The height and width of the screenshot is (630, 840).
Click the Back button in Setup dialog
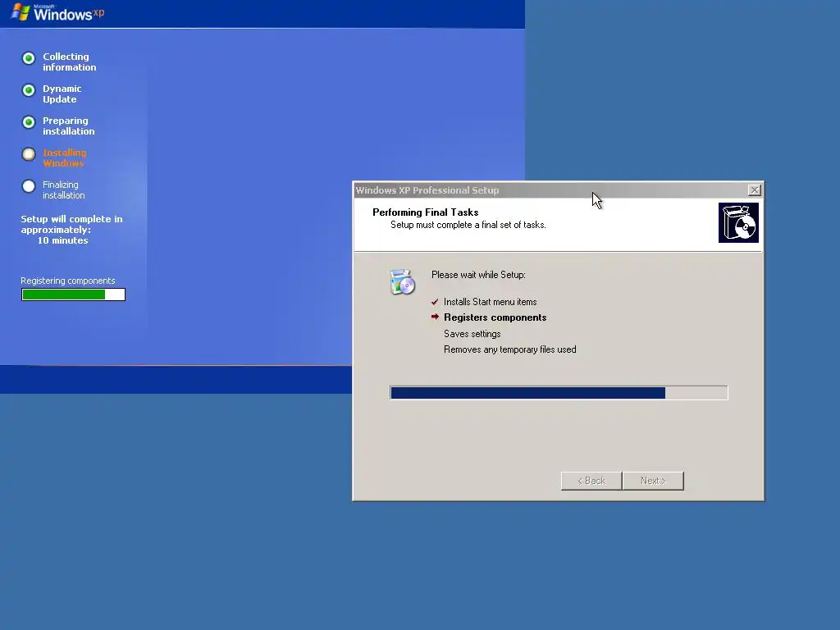tap(591, 481)
